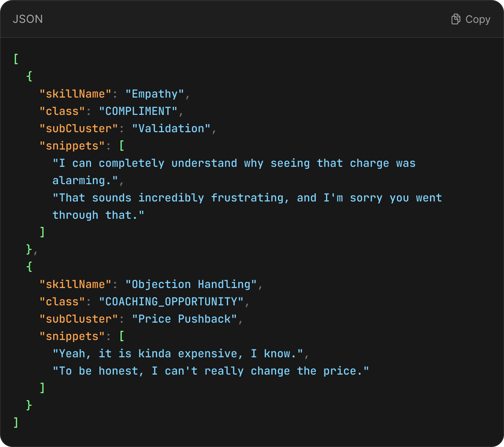The image size is (504, 447).
Task: Click the opening bracket after first "snippets"
Action: coord(122,146)
